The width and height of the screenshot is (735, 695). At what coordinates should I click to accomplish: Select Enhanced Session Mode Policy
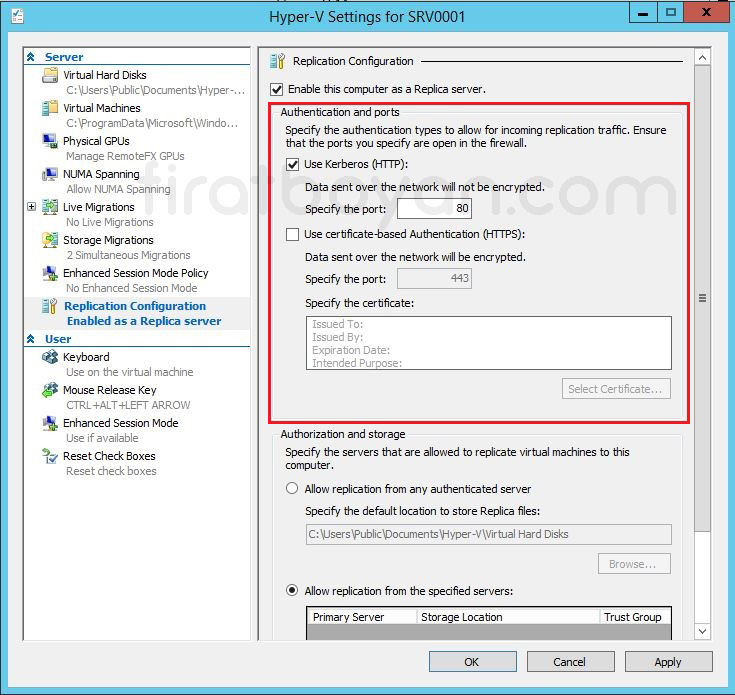tap(136, 273)
